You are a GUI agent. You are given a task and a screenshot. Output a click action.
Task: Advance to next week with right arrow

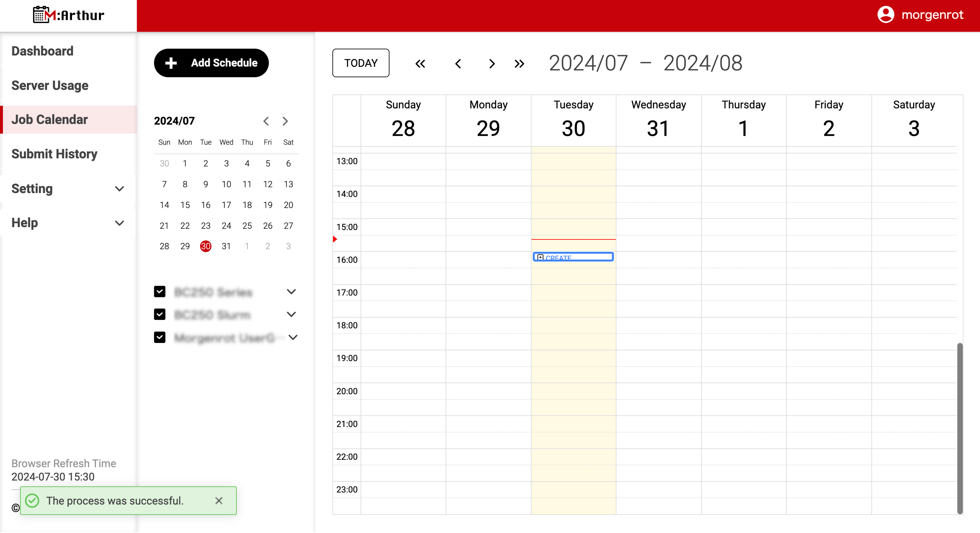492,63
